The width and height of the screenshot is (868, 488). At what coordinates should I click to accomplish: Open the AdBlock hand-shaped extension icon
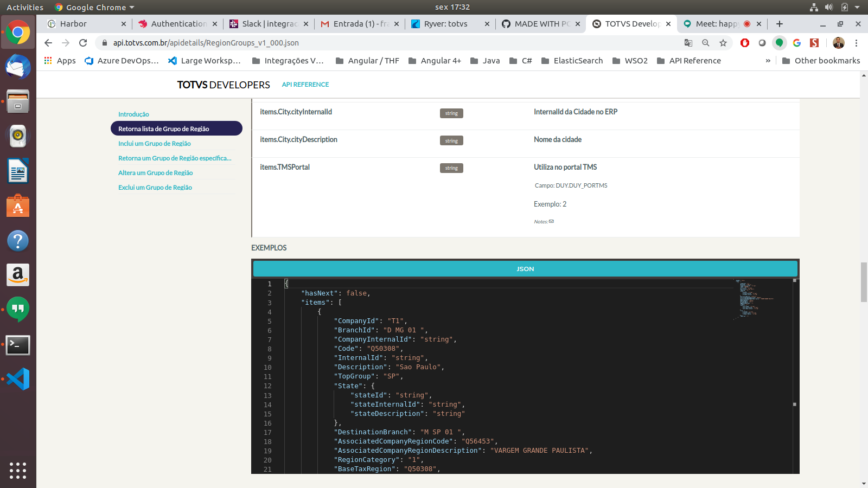745,43
